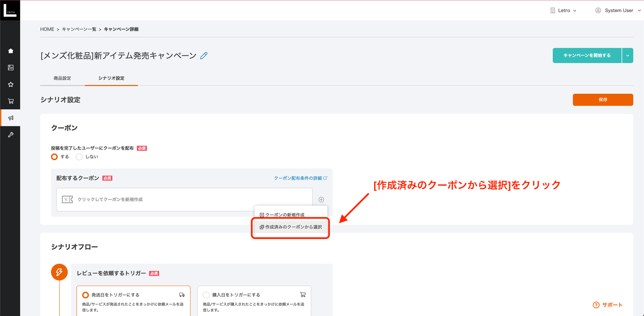Image resolution: width=644 pixels, height=316 pixels.
Task: Open the star (reviews) sidebar icon
Action: pos(10,84)
